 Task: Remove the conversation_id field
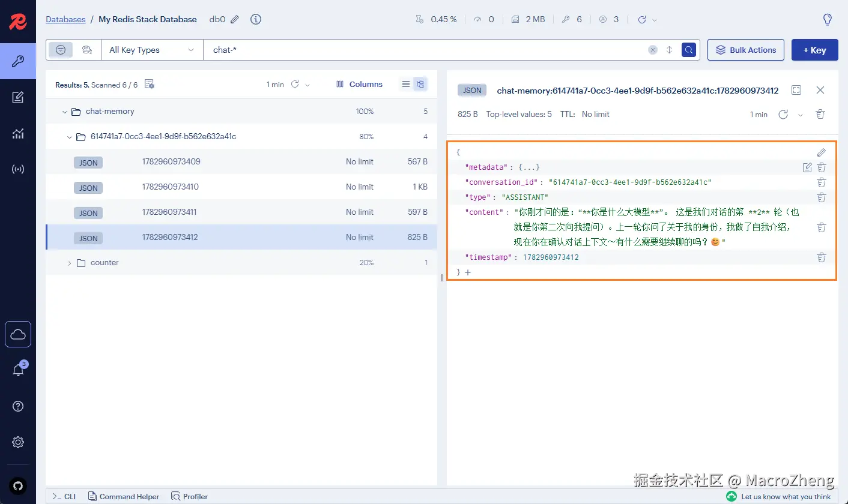[822, 182]
